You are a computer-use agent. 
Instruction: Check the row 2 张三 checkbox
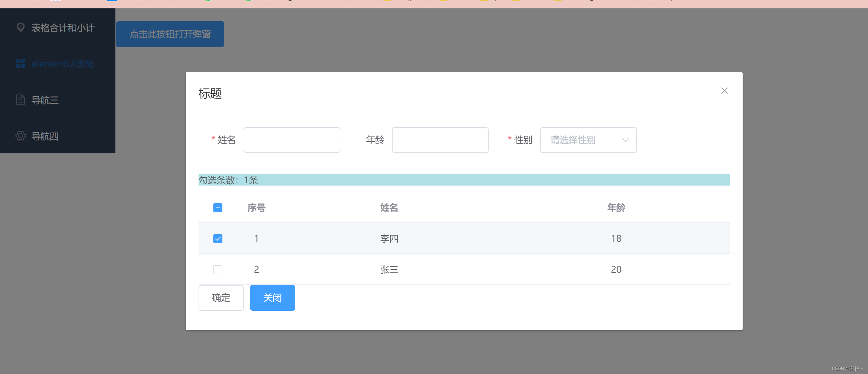pos(218,269)
